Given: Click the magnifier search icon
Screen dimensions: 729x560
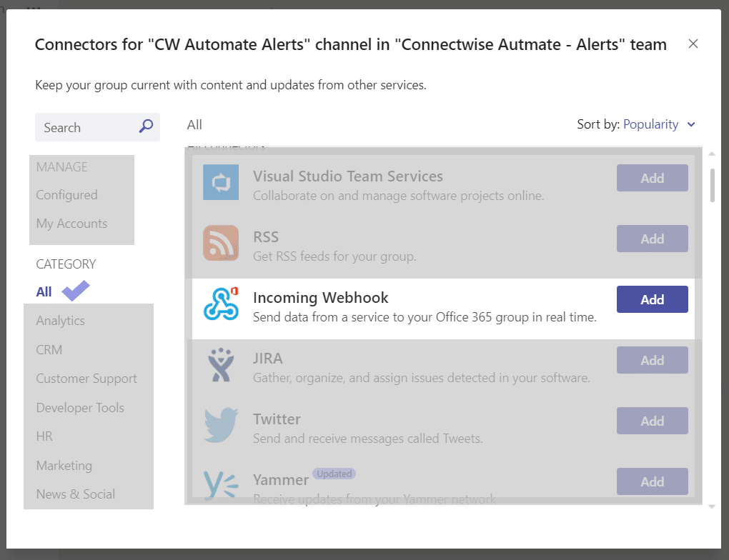Looking at the screenshot, I should [x=146, y=126].
